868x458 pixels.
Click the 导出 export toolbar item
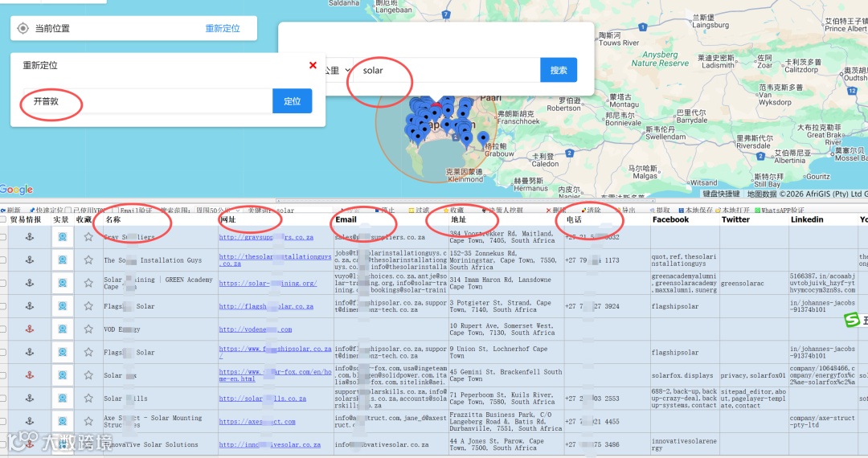(x=625, y=211)
